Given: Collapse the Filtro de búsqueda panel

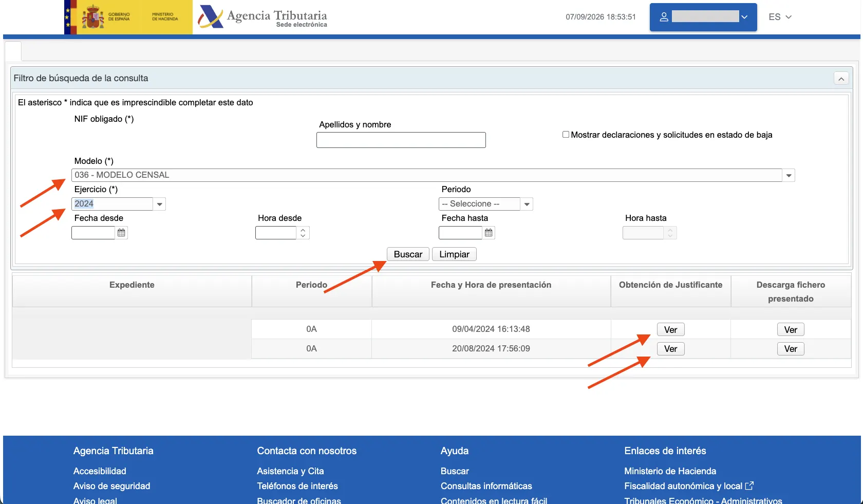Looking at the screenshot, I should coord(841,79).
